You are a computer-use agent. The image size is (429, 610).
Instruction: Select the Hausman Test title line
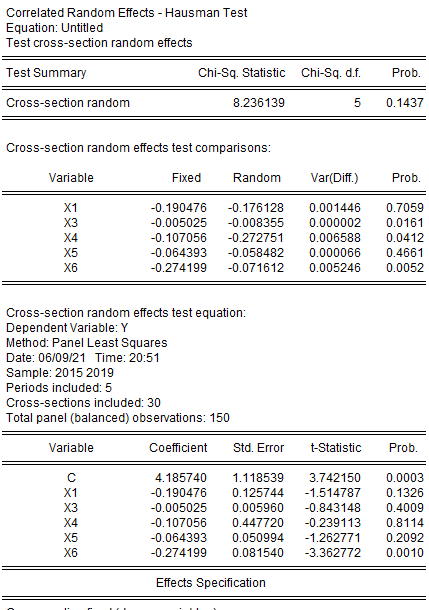coord(126,13)
